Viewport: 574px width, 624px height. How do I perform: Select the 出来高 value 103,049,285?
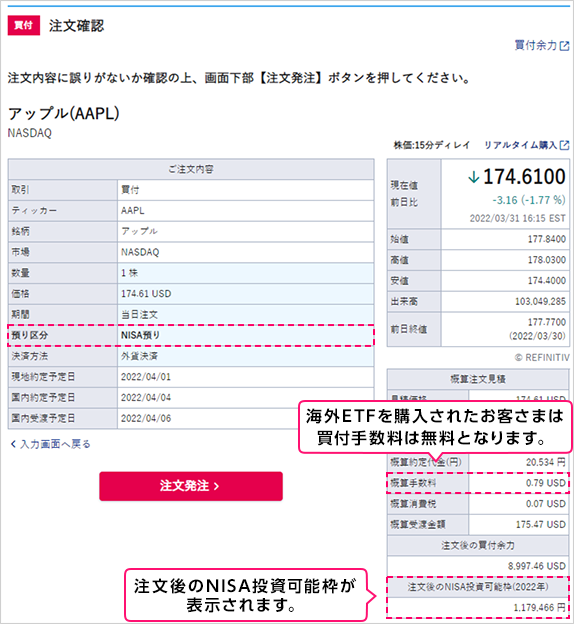pyautogui.click(x=540, y=301)
